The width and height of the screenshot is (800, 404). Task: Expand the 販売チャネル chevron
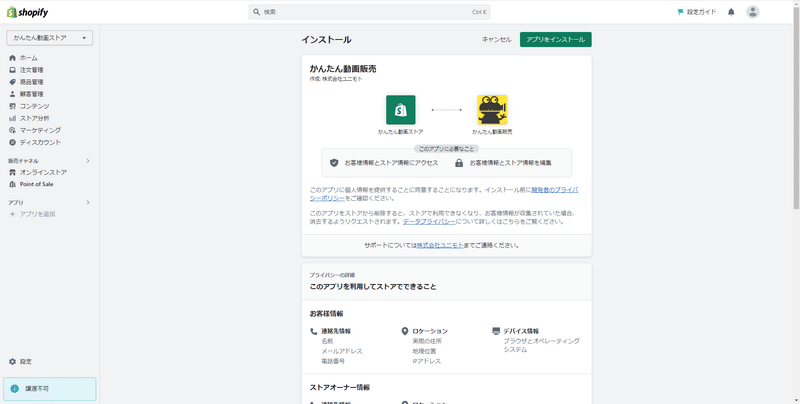point(88,161)
